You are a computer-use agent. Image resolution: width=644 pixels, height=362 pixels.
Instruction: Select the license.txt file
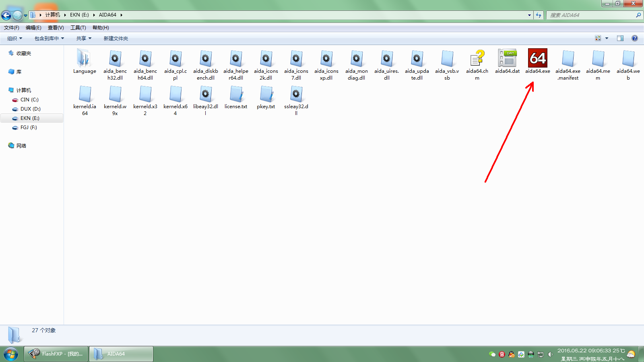[x=236, y=95]
